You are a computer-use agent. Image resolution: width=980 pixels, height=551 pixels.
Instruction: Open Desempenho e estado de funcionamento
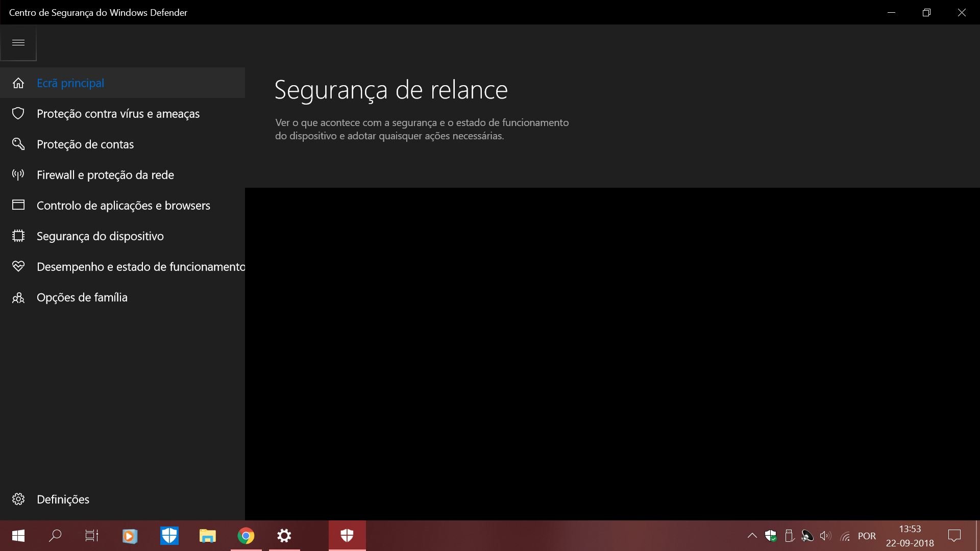(122, 267)
